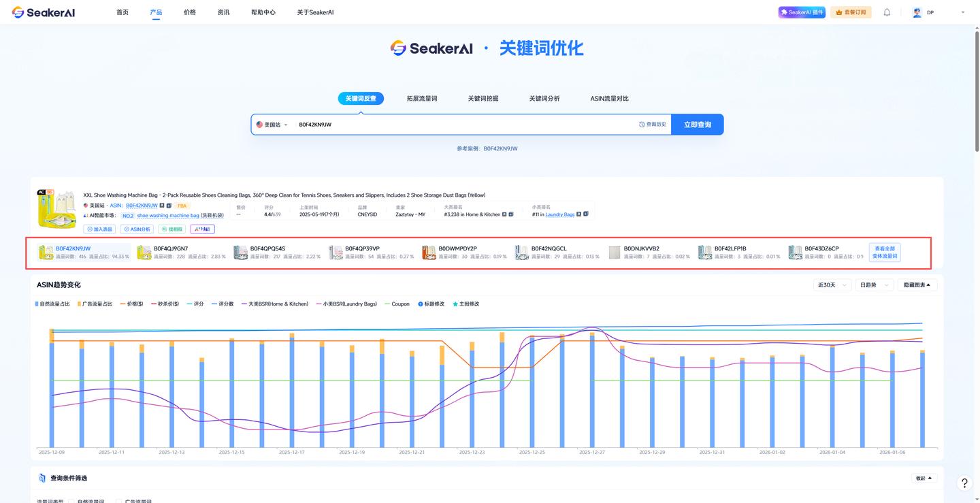Click 找相似 to find similar products
The height and width of the screenshot is (503, 980).
tap(171, 229)
